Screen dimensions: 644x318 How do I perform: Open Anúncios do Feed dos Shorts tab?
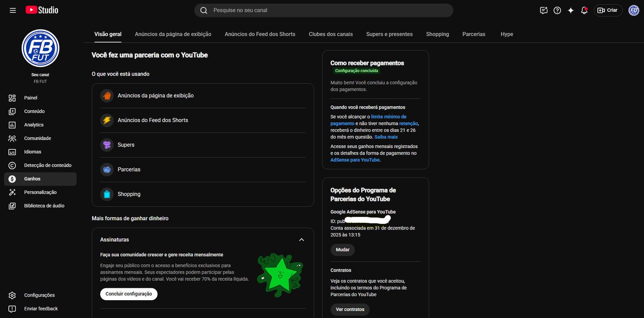[260, 34]
